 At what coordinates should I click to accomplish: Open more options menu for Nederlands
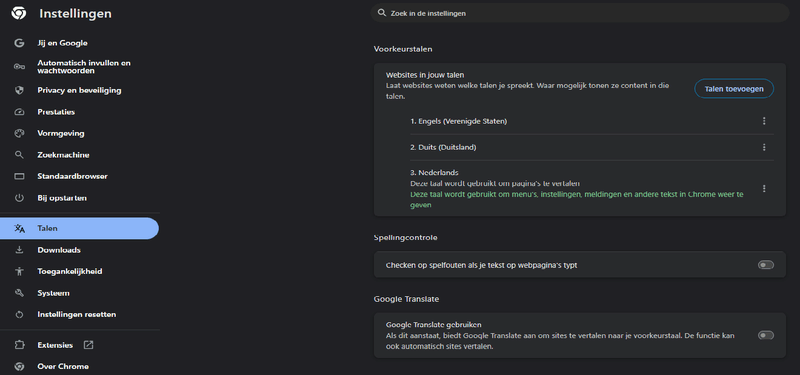(x=764, y=189)
